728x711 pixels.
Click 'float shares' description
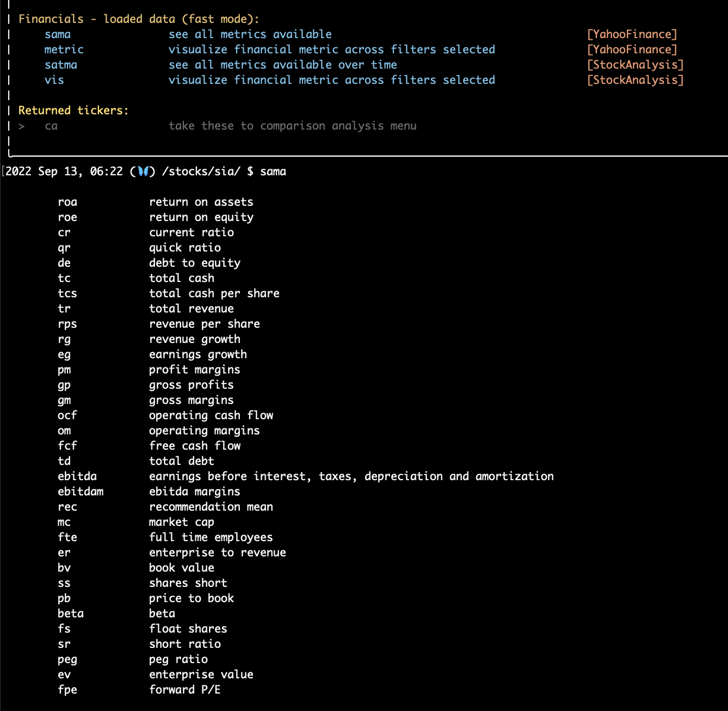(188, 629)
